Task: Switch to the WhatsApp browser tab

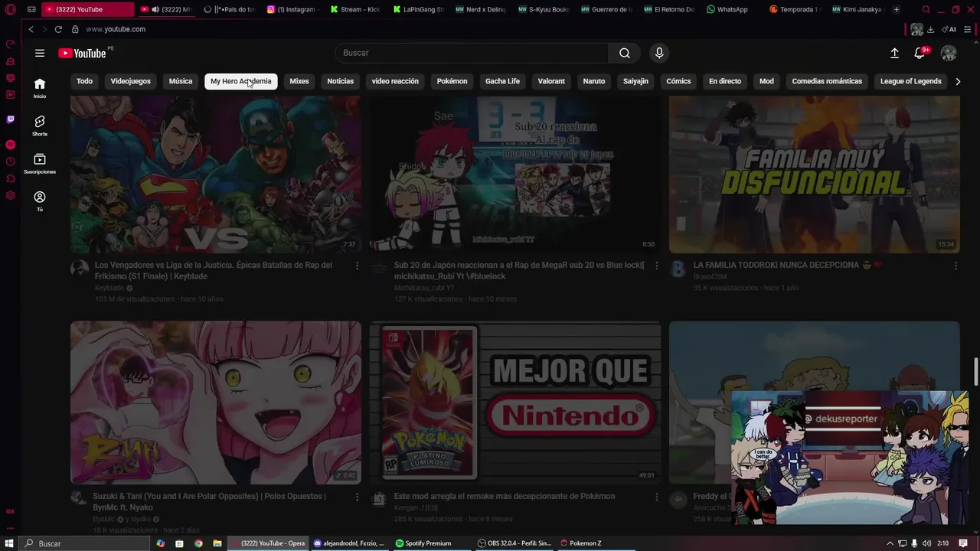Action: pos(727,10)
